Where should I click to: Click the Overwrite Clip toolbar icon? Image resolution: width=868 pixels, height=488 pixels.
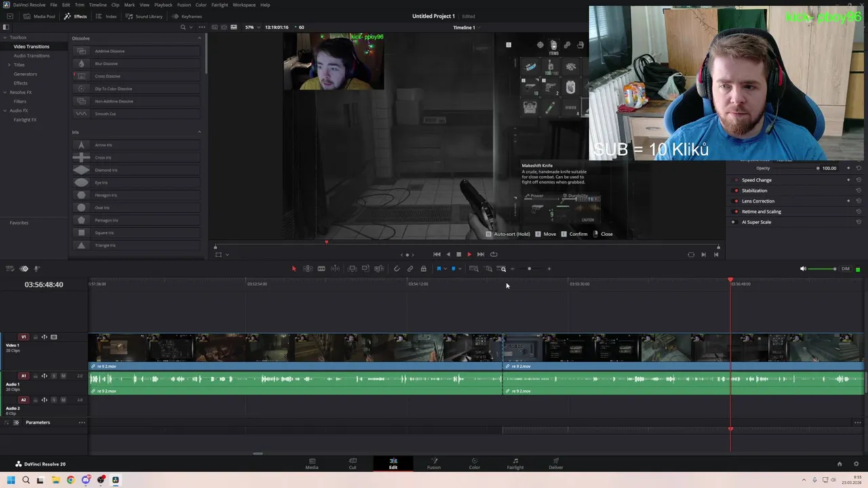click(366, 268)
